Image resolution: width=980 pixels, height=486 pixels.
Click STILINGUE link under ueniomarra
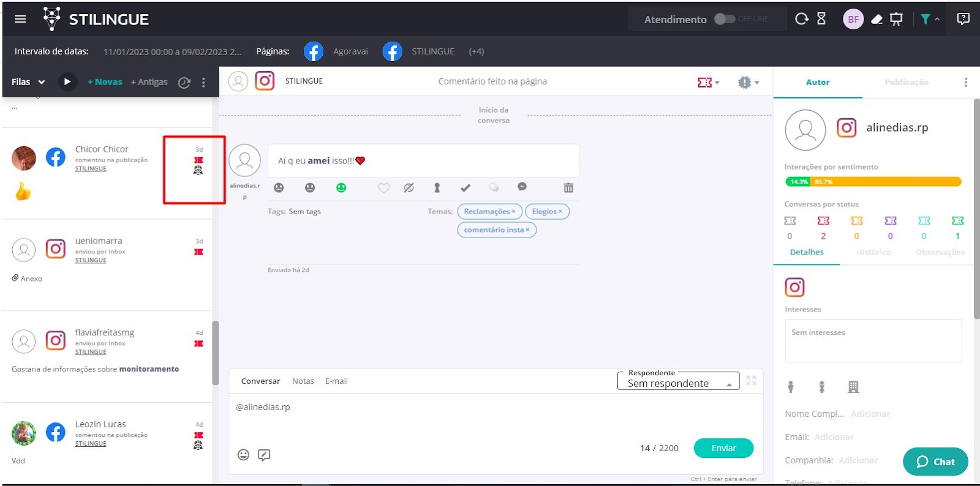pos(91,260)
